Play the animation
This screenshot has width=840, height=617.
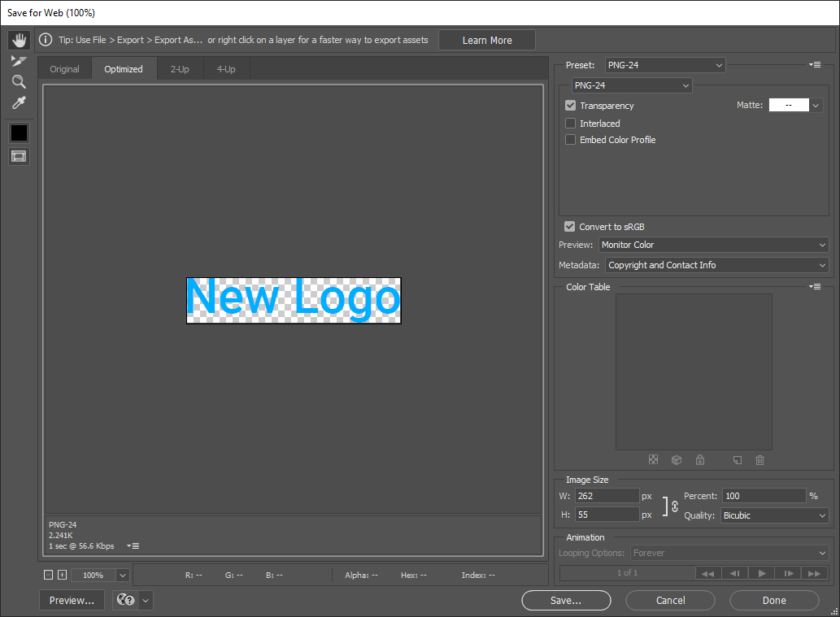(x=762, y=573)
